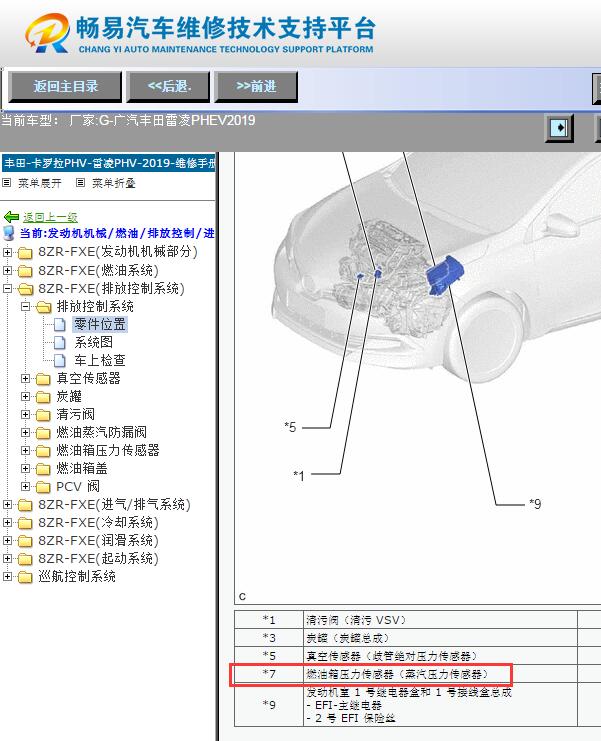The height and width of the screenshot is (741, 601).
Task: Collapse the 排放控制系统 subfolder
Action: pos(26,306)
